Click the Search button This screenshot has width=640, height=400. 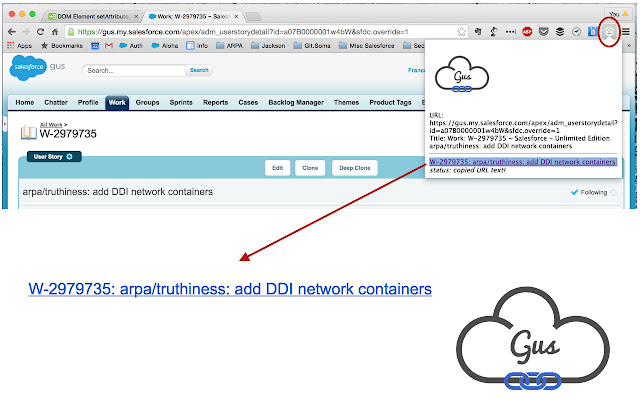point(199,70)
